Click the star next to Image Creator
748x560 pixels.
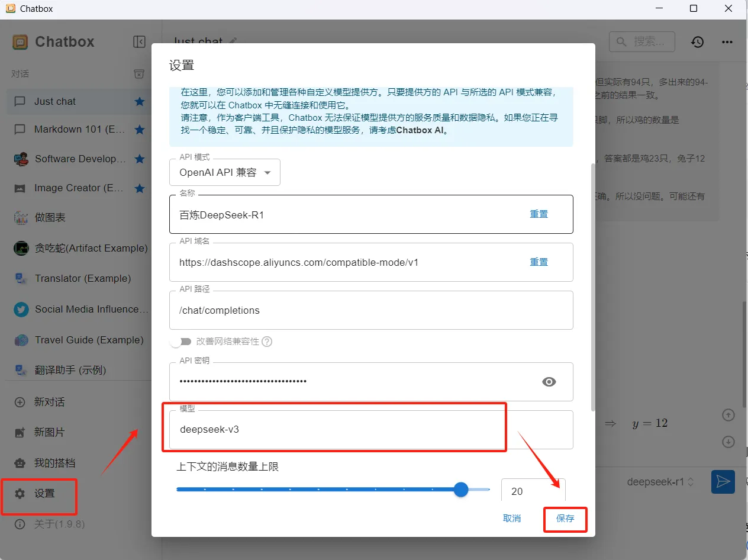[x=140, y=188]
